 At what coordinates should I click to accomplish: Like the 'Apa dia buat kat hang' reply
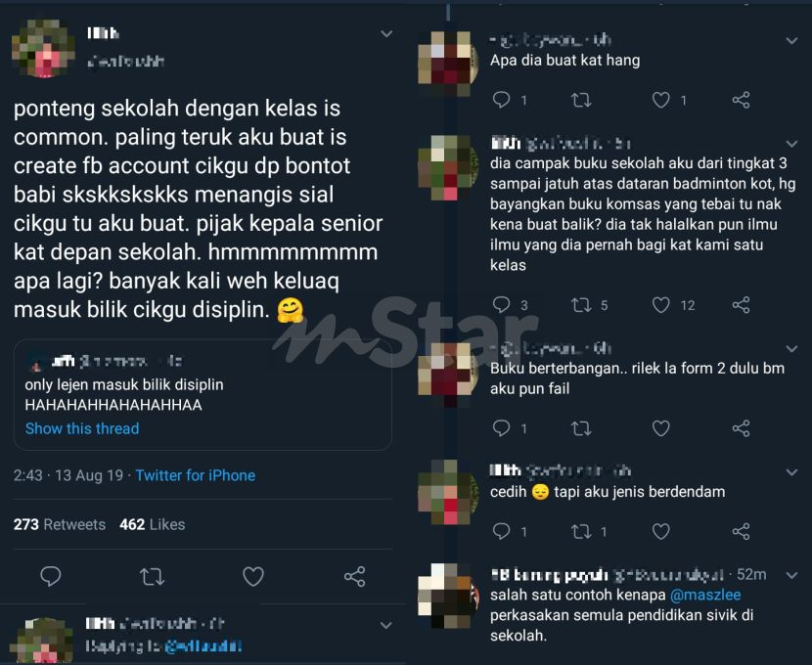pyautogui.click(x=660, y=100)
